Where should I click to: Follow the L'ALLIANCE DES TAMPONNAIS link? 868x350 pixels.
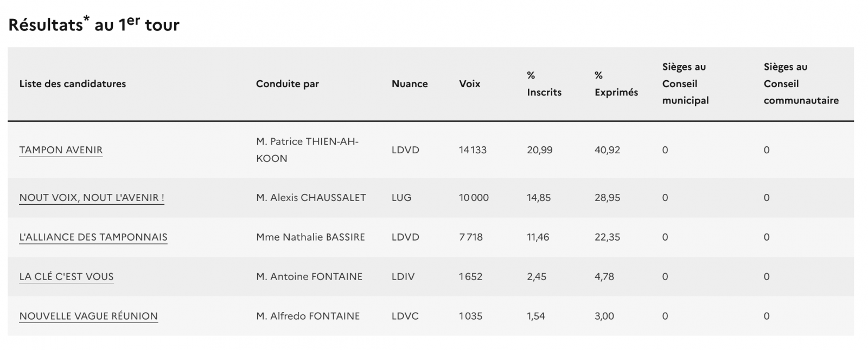[93, 237]
